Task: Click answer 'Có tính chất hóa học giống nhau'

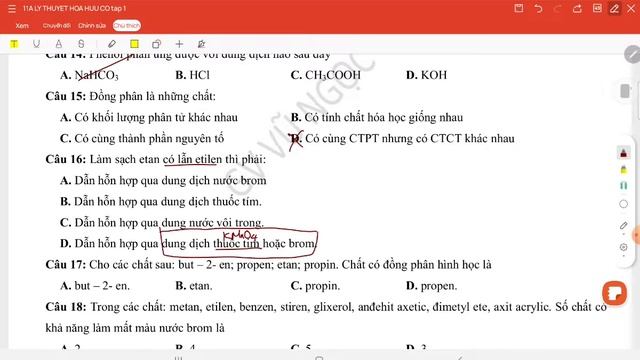Action: 377,118
